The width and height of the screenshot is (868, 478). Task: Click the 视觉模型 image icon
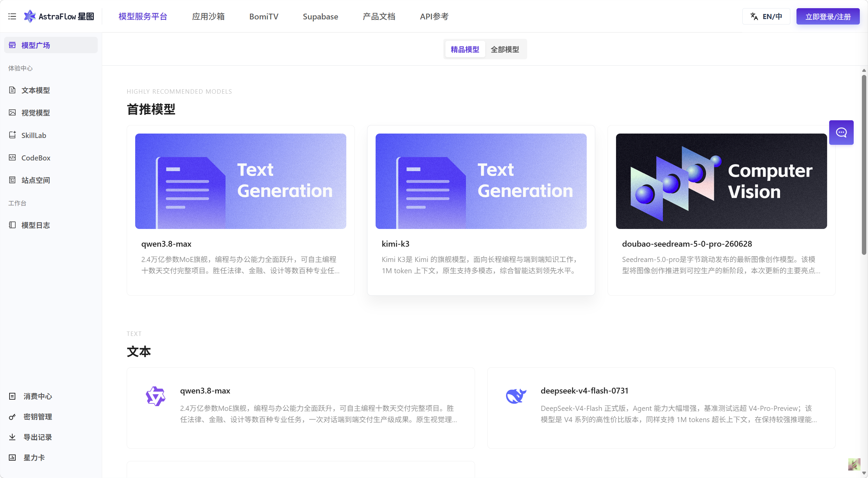coord(12,112)
